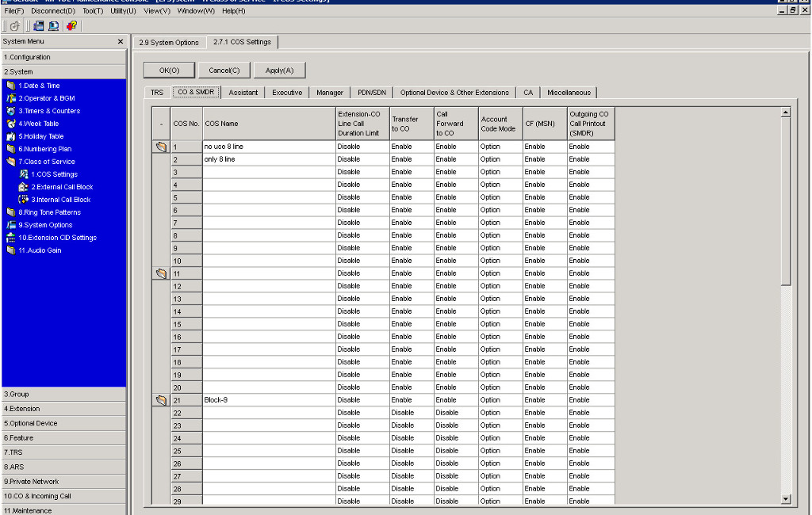Switch to the TRS tab

point(157,93)
